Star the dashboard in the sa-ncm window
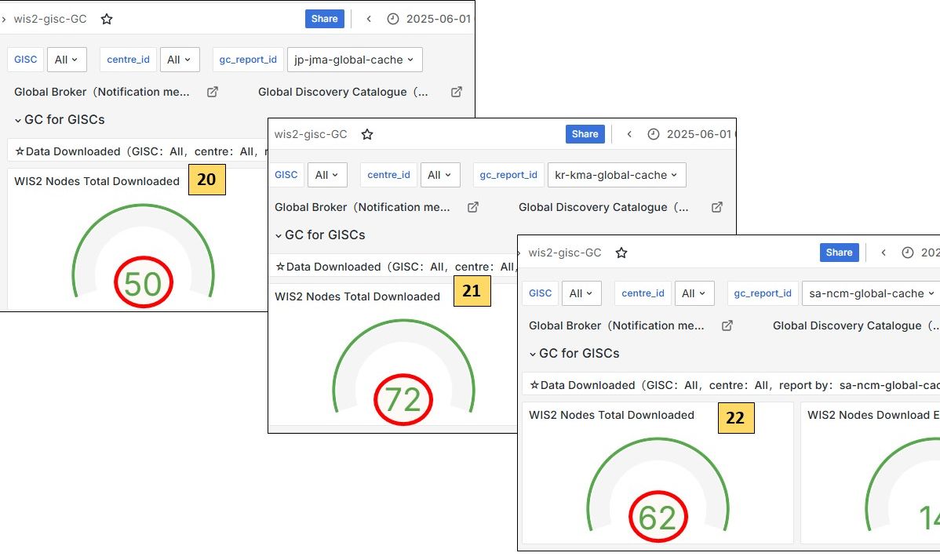940x560 pixels. click(621, 253)
